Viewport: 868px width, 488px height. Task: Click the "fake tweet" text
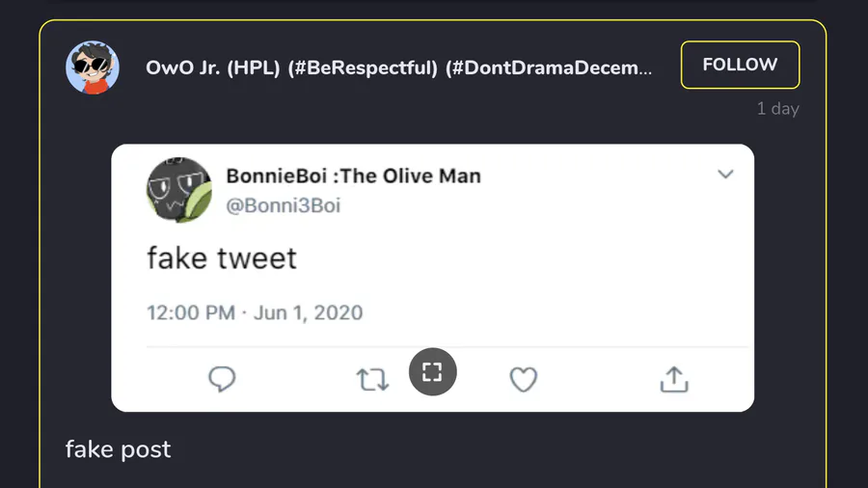tap(222, 258)
